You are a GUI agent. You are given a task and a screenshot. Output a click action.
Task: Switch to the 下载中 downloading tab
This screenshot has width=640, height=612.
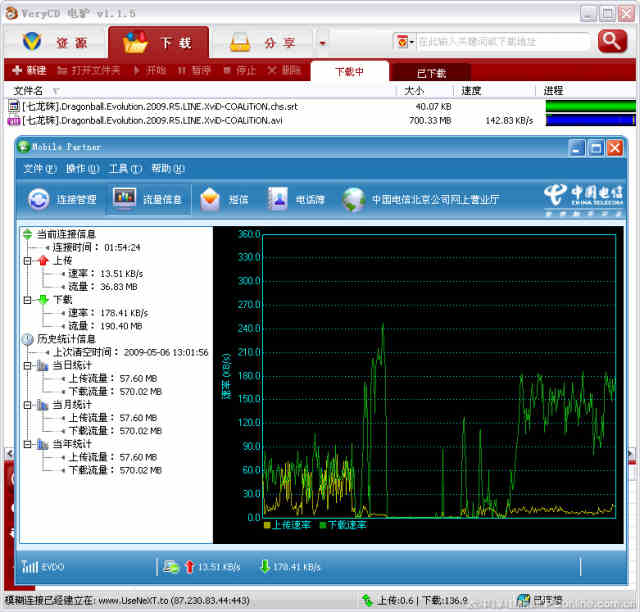pos(349,72)
